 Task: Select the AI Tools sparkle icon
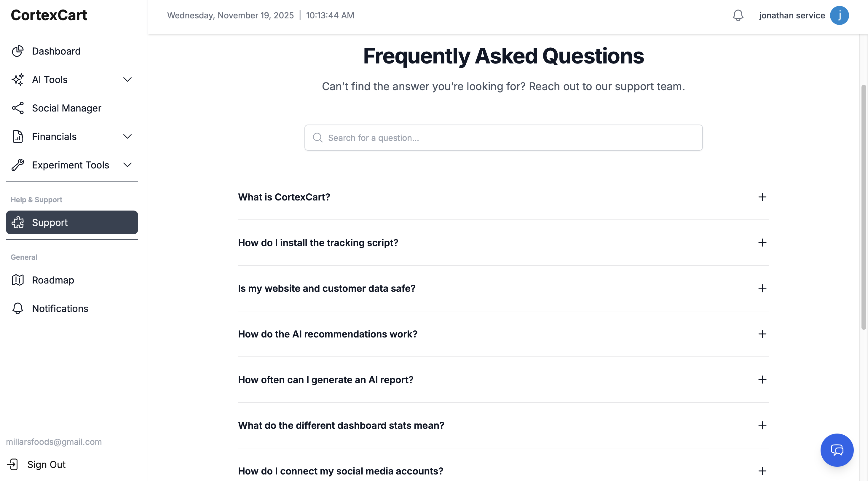(x=18, y=79)
